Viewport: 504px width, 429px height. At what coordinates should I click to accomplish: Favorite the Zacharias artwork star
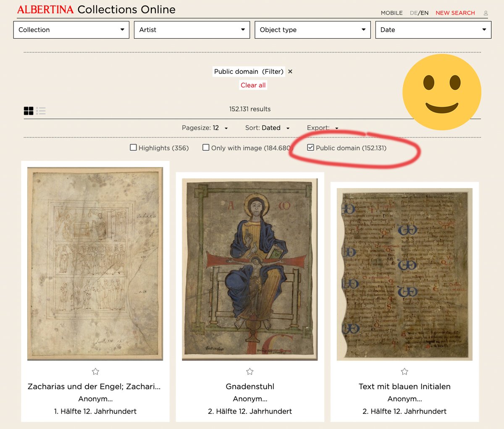pyautogui.click(x=95, y=371)
